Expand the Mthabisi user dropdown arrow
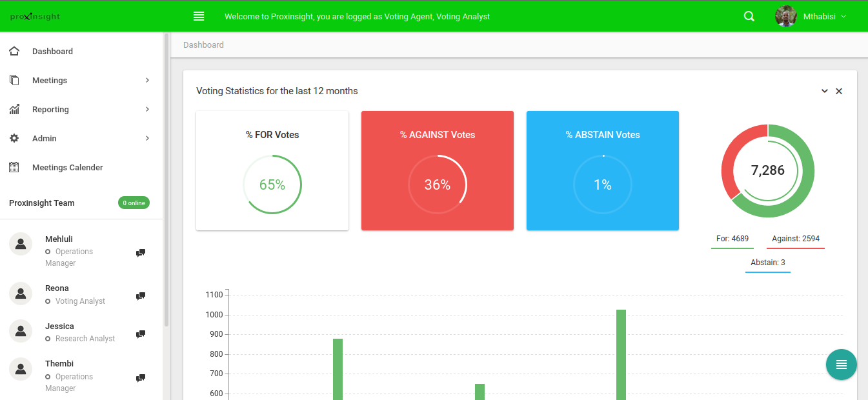 pyautogui.click(x=843, y=17)
